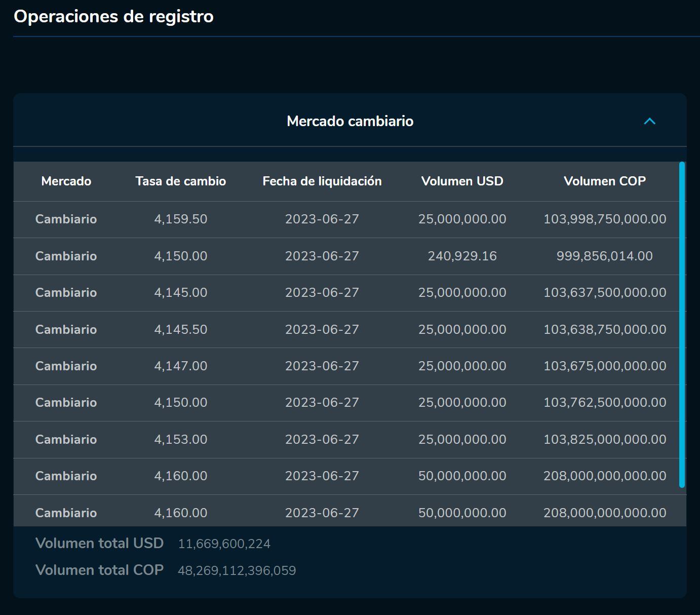The image size is (700, 615).
Task: Click the Volumen COP column header
Action: coord(605,181)
